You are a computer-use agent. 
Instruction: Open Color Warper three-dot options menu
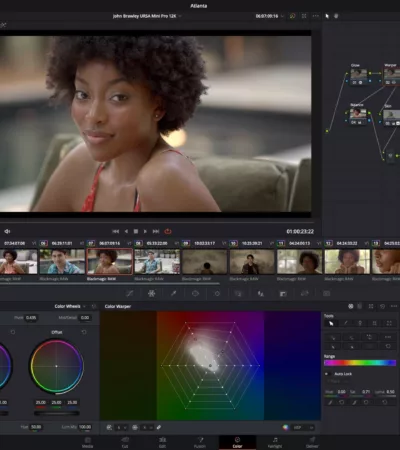tap(394, 306)
